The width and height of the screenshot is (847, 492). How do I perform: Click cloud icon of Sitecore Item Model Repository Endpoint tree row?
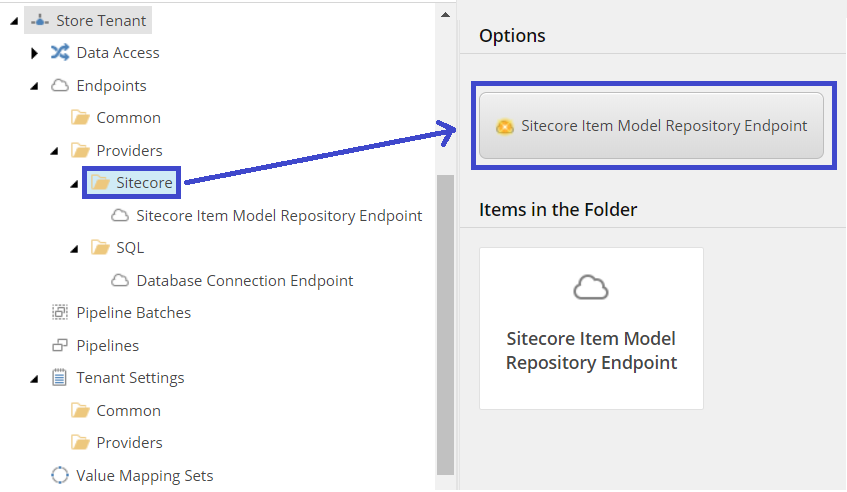(120, 215)
